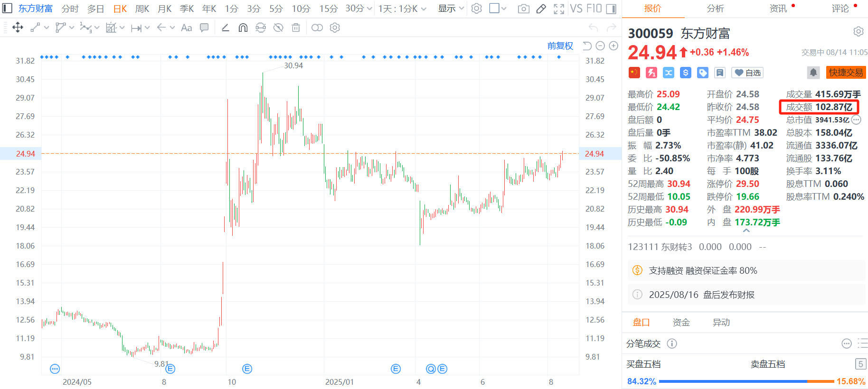Zoom in chart with plus button

613,46
